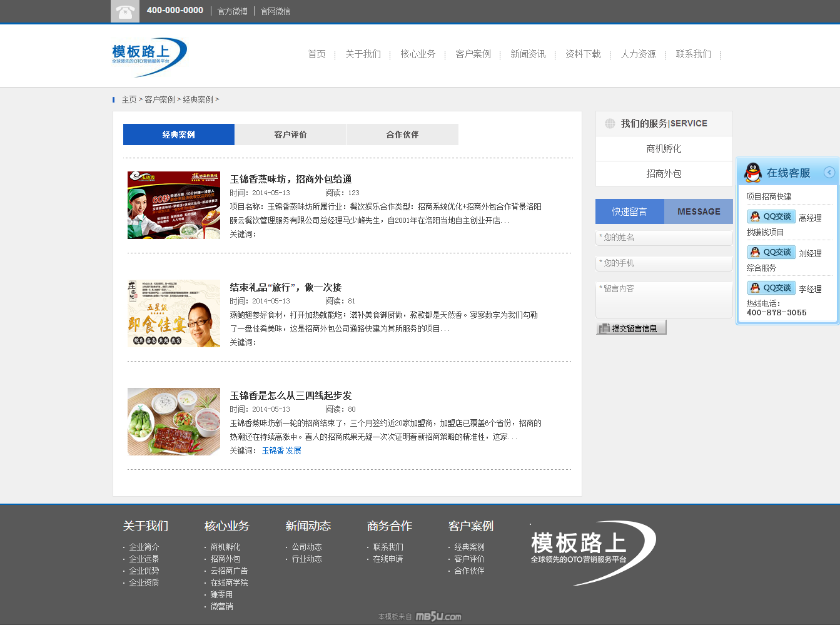
Task: Switch to the 合作伙伴 tab
Action: (x=402, y=135)
